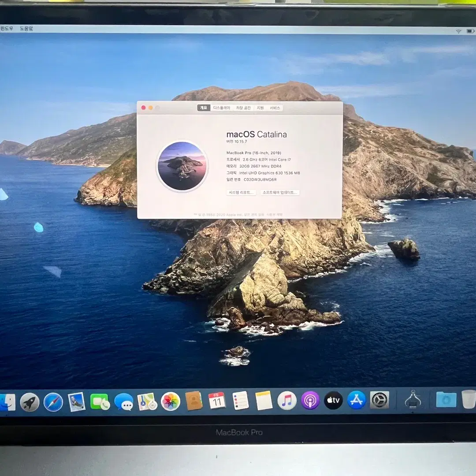This screenshot has height=476, width=476.
Task: Click the battery icon in menu bar
Action: (470, 31)
